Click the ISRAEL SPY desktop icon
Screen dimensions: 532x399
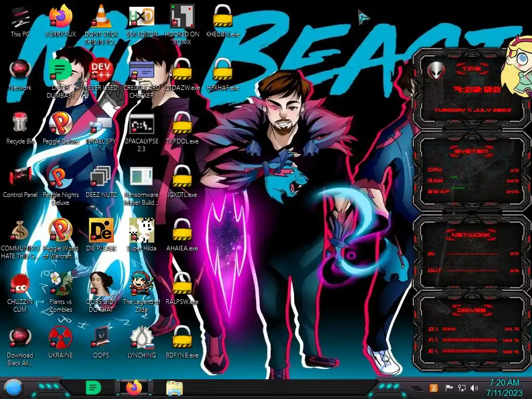pos(101,128)
